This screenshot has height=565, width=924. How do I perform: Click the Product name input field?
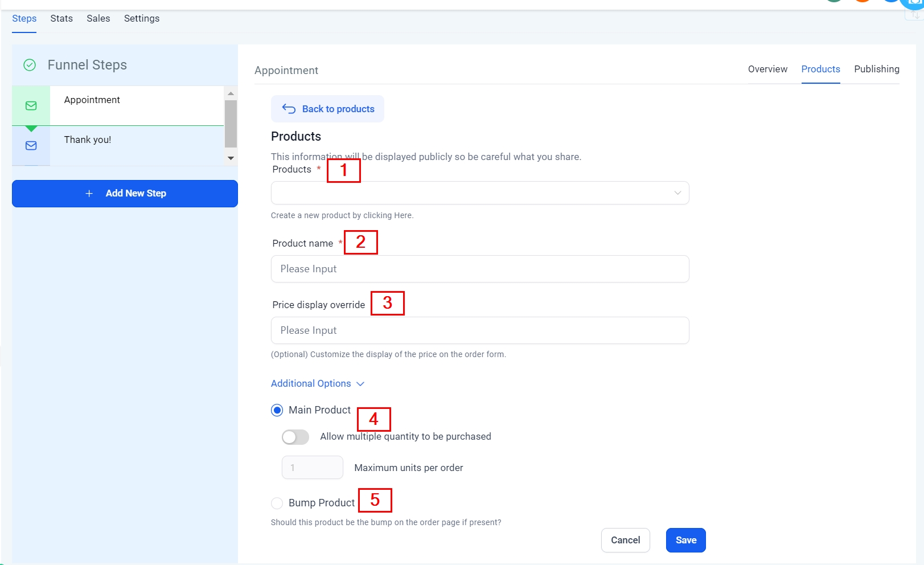coord(480,269)
